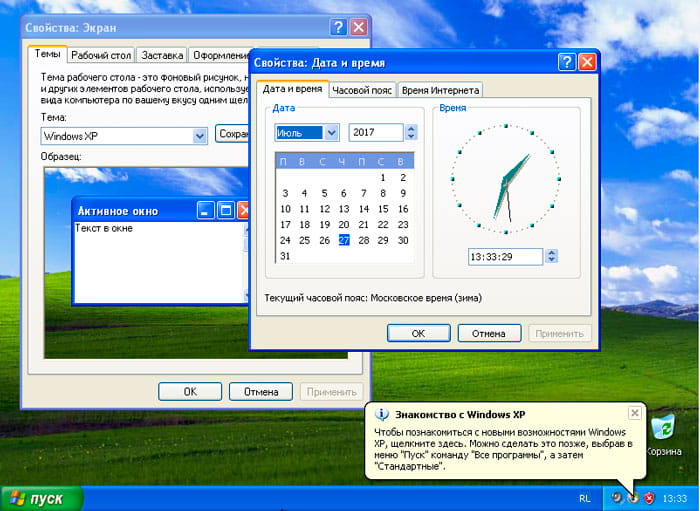
Task: Open the Рабочий стол tab in Display Properties
Action: [x=101, y=55]
